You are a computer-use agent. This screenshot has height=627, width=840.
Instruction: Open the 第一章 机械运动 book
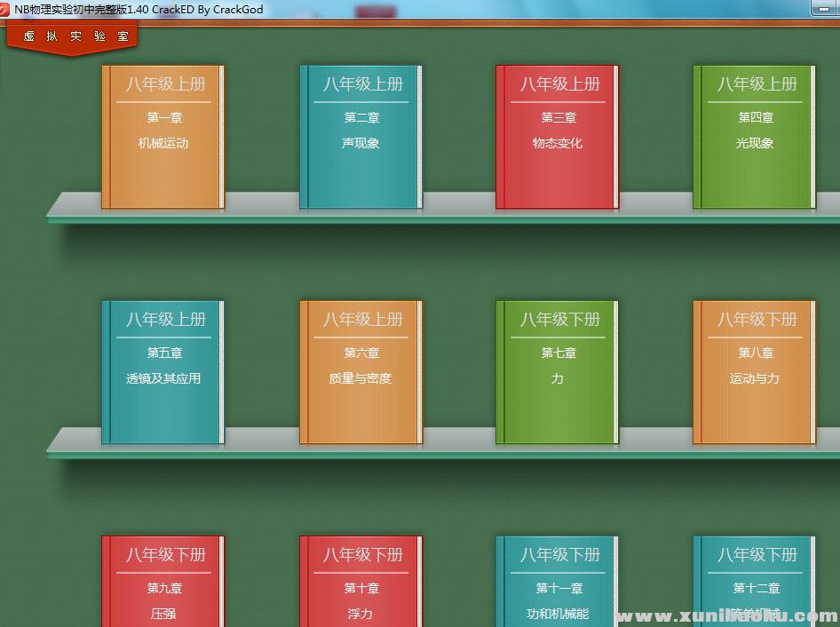(163, 138)
